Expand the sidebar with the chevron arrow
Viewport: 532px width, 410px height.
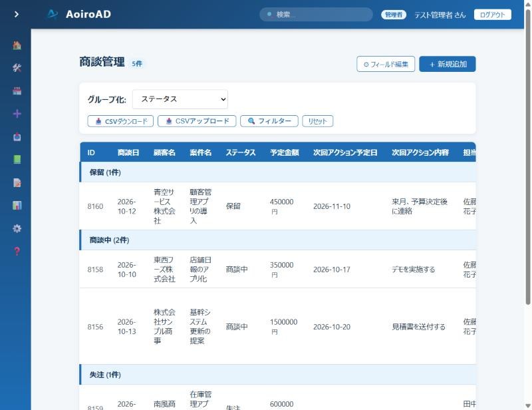pyautogui.click(x=16, y=14)
